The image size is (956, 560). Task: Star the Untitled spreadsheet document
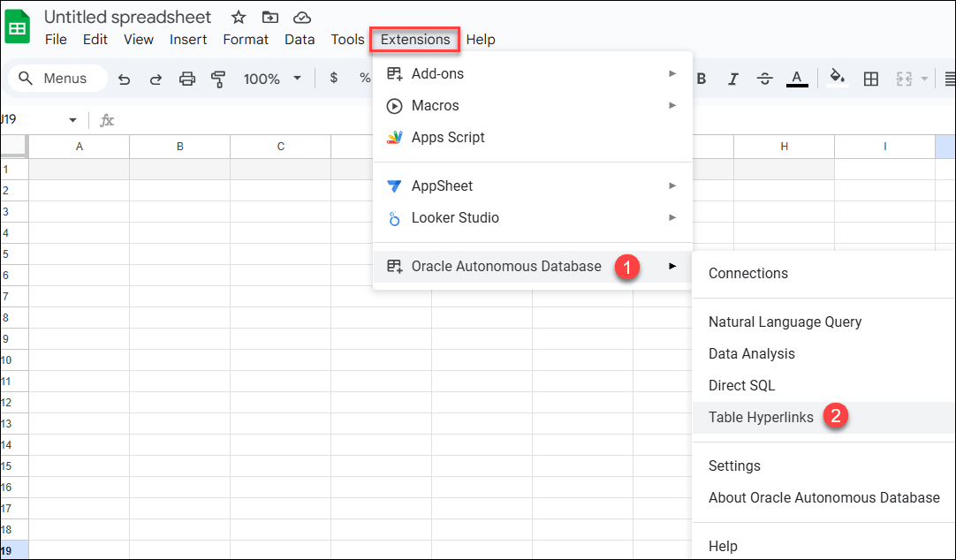(238, 17)
